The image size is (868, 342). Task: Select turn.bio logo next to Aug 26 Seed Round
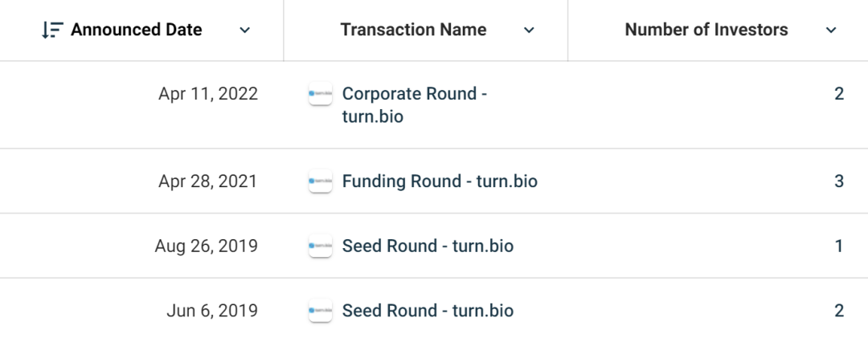point(321,246)
